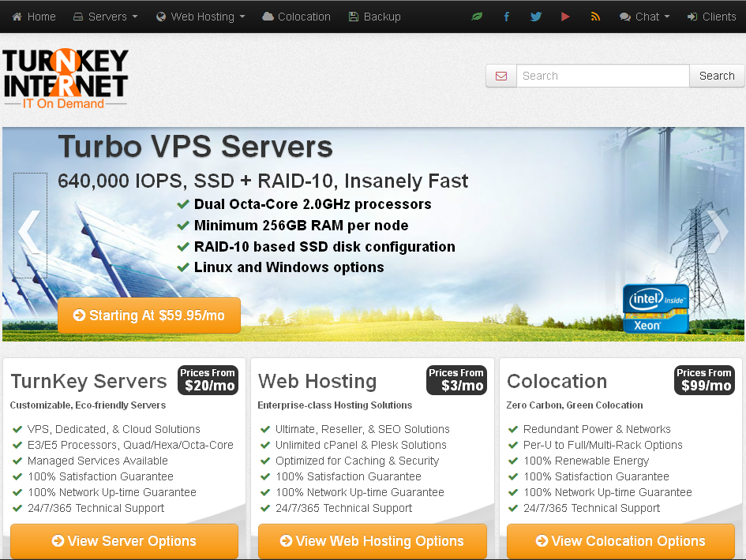The height and width of the screenshot is (560, 746).
Task: Click View Server Options button
Action: (x=124, y=541)
